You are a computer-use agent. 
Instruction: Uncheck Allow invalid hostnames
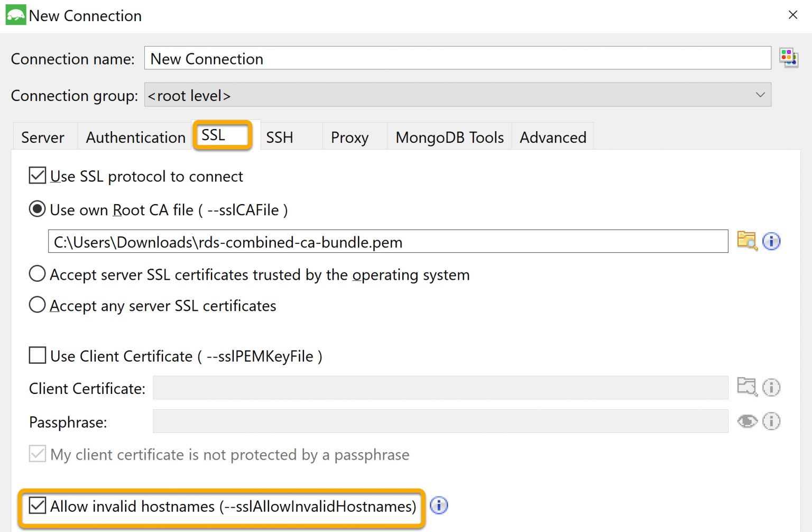coord(37,506)
